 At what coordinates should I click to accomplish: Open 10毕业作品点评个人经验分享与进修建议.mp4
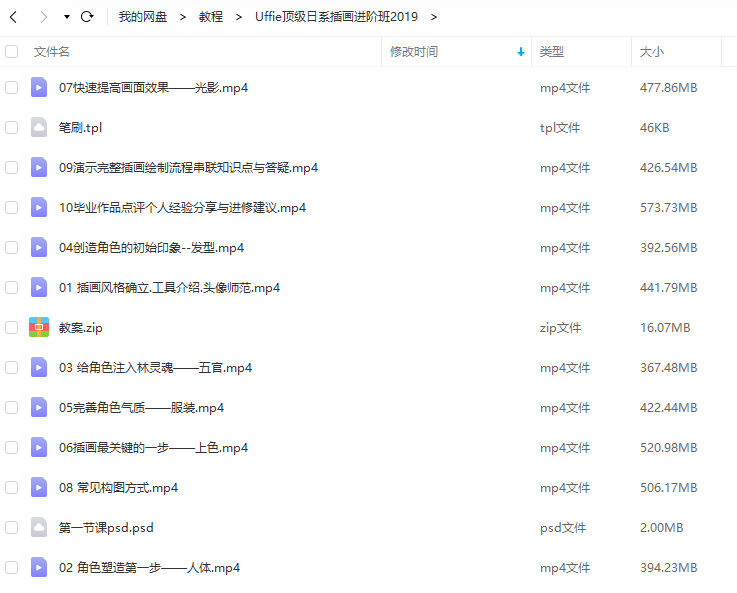182,207
